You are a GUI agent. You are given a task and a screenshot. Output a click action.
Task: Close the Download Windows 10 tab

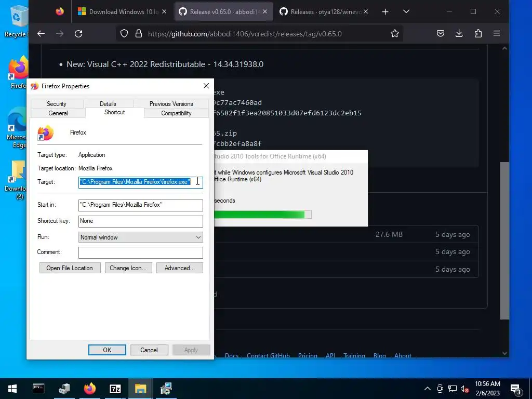pyautogui.click(x=164, y=11)
